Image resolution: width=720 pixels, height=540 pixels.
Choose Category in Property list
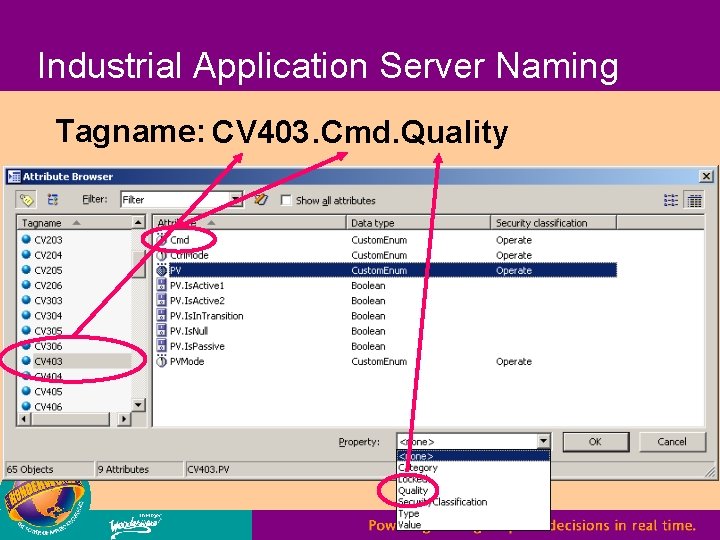coord(473,467)
